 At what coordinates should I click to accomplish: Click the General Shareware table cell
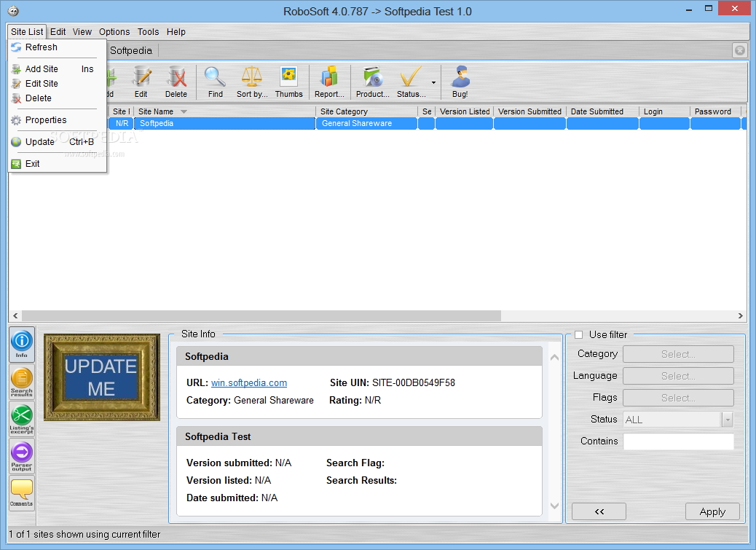[366, 123]
